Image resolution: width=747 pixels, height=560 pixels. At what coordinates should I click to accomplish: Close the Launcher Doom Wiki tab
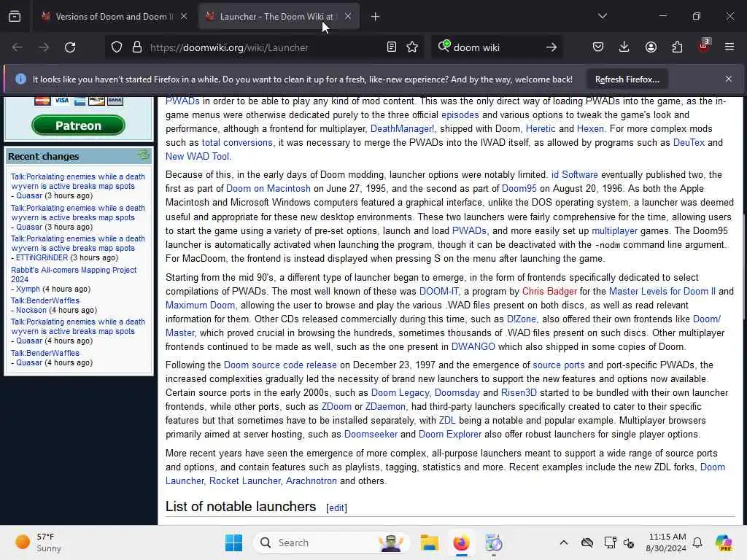(x=348, y=17)
